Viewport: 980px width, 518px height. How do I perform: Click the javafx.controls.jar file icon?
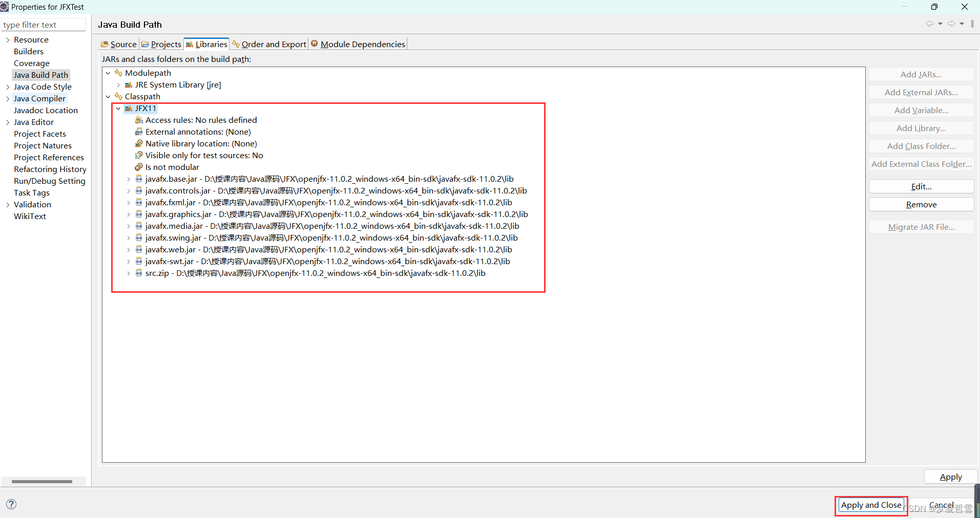pyautogui.click(x=139, y=191)
